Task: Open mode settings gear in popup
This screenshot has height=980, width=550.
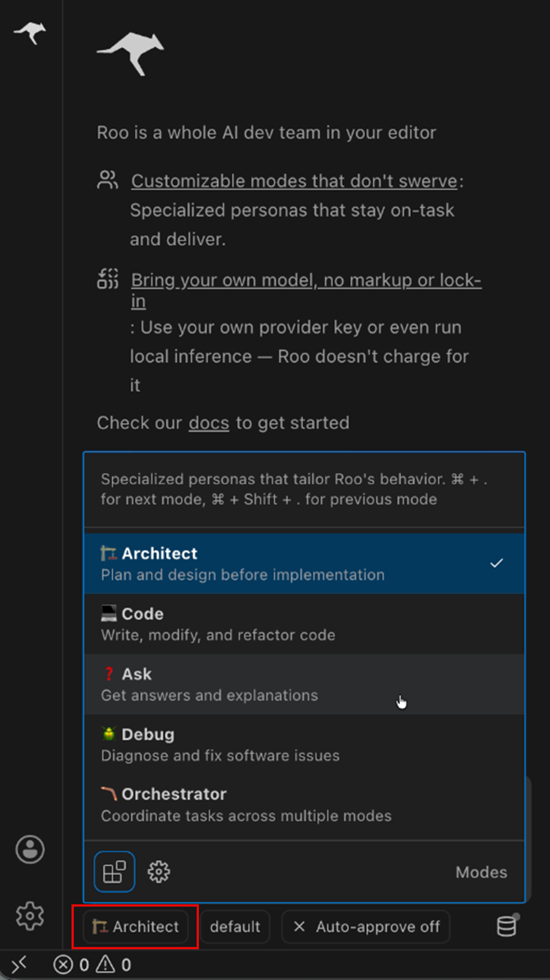Action: click(x=159, y=871)
